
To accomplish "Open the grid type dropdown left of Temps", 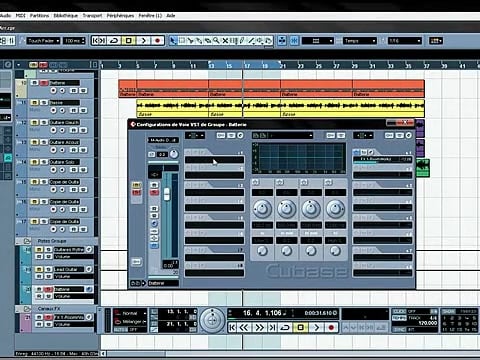I will (x=318, y=41).
